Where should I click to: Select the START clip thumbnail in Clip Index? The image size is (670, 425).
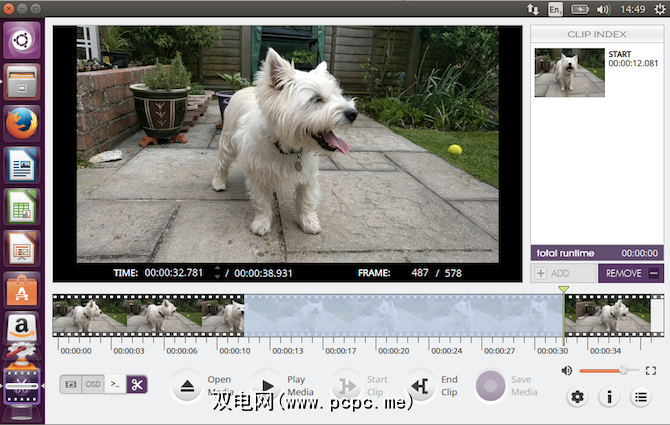pyautogui.click(x=569, y=73)
